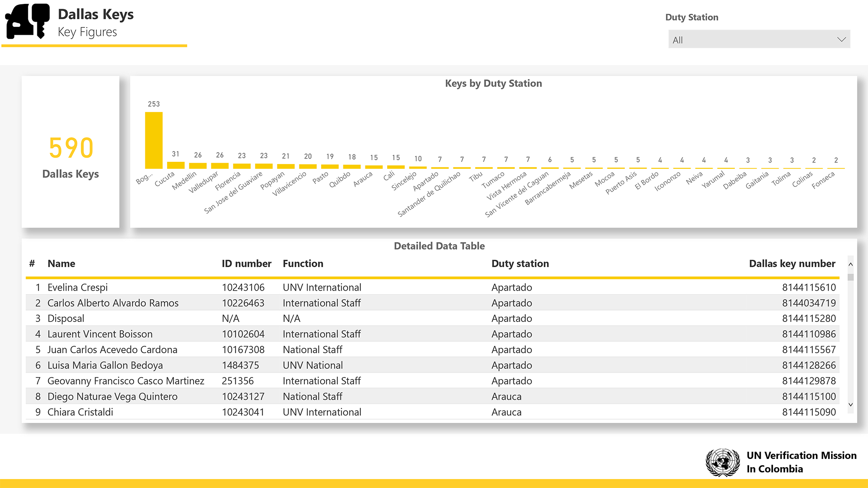This screenshot has height=488, width=868.
Task: Select Juan Carlos Acevedo Cardona name
Action: (x=112, y=350)
